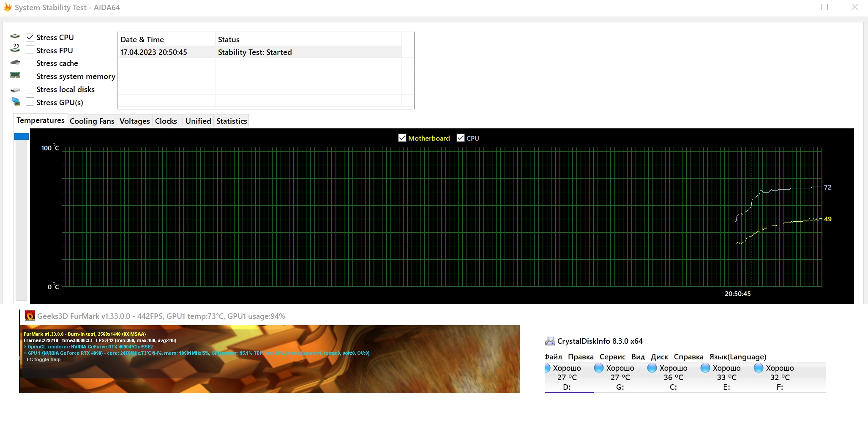Select drive E: at 33 °C in CrystalDiskInfo

point(727,378)
